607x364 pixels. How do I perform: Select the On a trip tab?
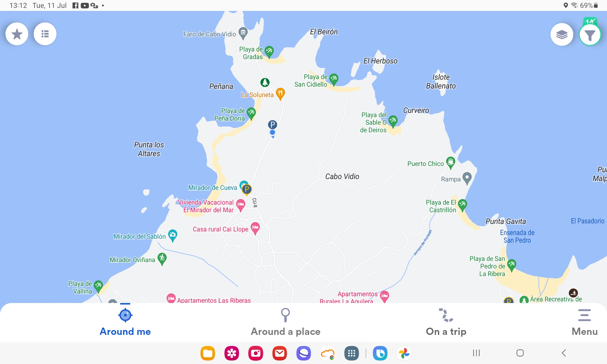point(446,322)
